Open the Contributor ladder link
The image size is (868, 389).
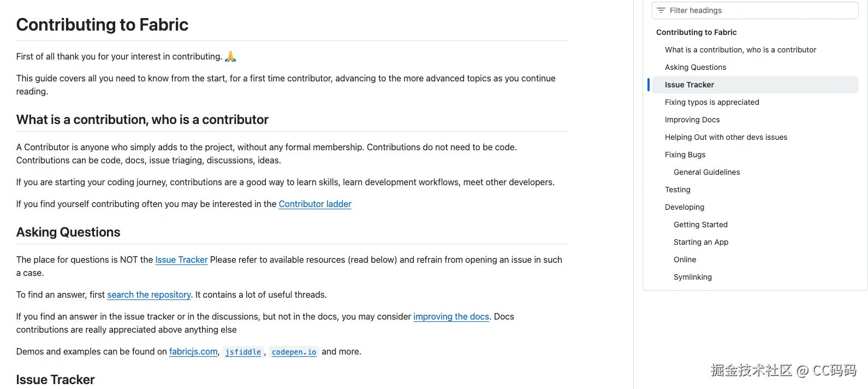tap(315, 204)
